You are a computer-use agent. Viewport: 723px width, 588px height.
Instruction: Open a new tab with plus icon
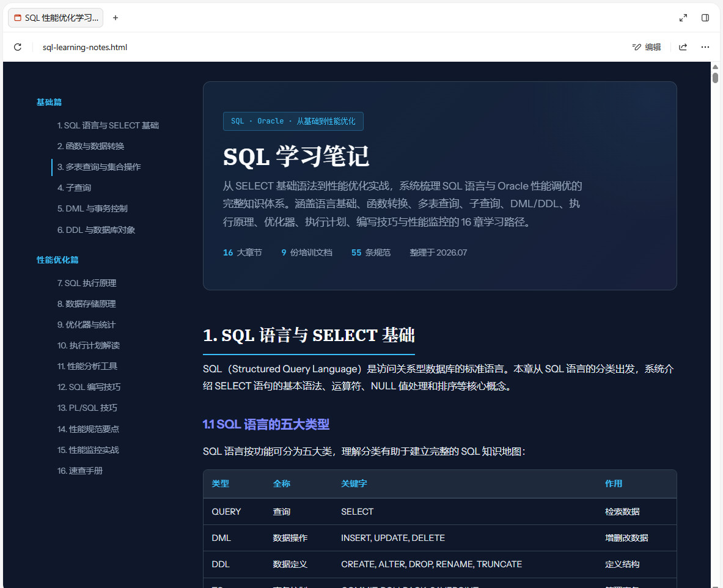click(x=116, y=18)
